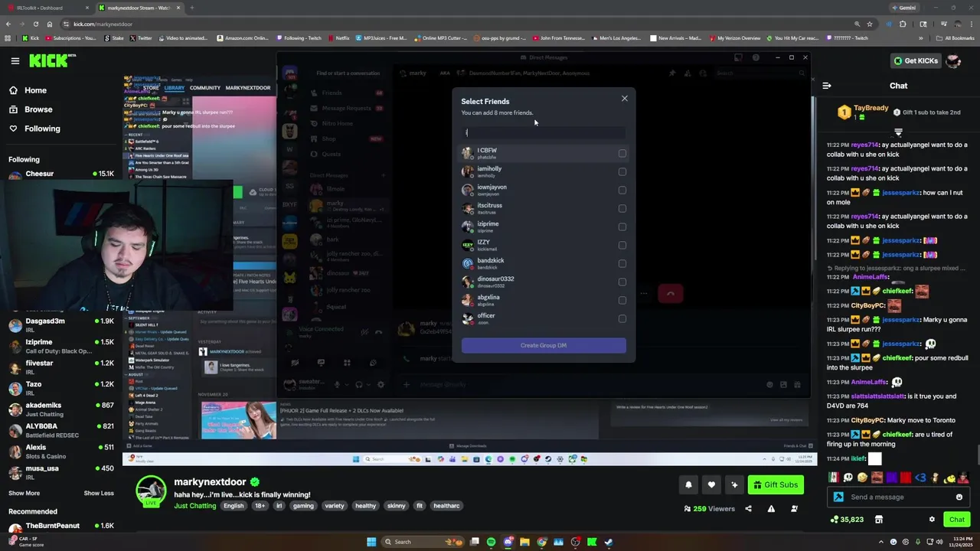Bookmark this page star icon
Image resolution: width=980 pixels, height=551 pixels.
tap(869, 24)
